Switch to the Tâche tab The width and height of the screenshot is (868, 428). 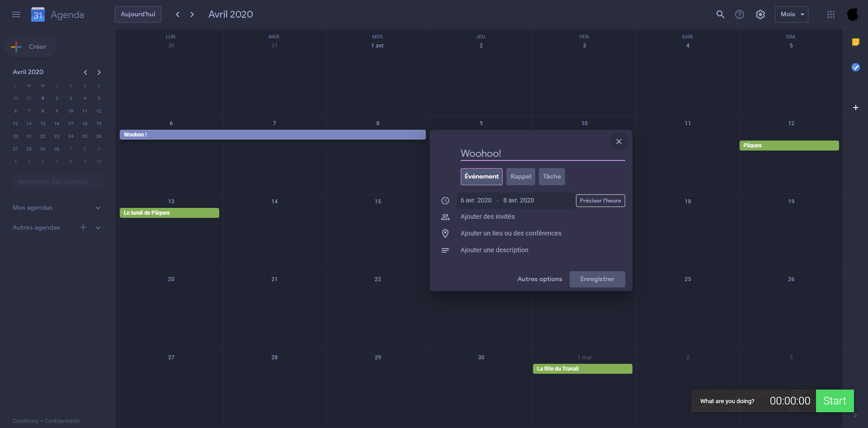coord(552,177)
